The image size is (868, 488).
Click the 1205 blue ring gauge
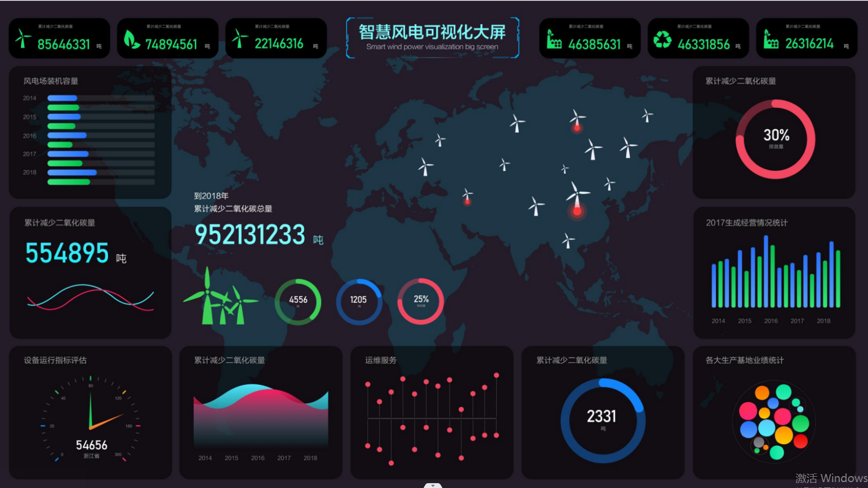click(x=359, y=302)
